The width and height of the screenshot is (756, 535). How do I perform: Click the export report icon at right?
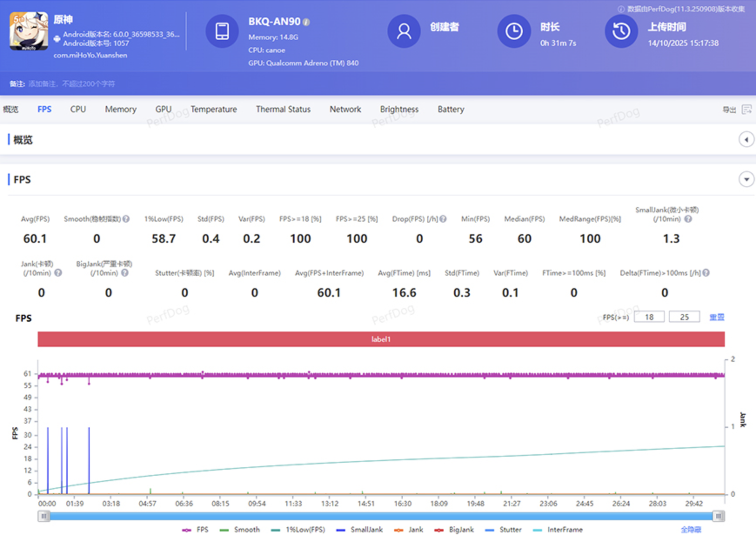click(746, 109)
